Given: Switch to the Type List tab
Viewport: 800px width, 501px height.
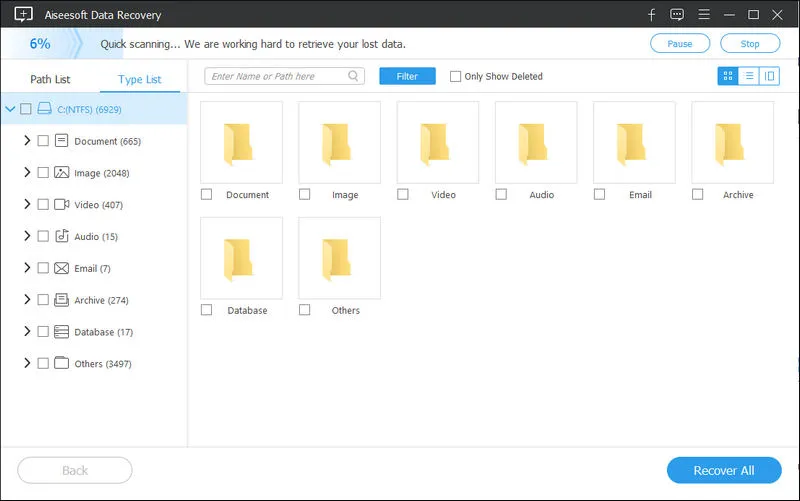Looking at the screenshot, I should [139, 79].
